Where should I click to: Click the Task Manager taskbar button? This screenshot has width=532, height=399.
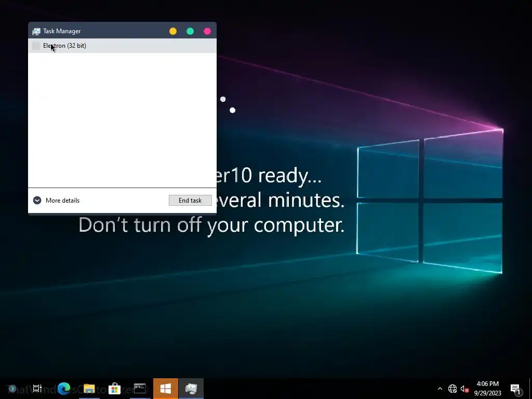pos(191,389)
